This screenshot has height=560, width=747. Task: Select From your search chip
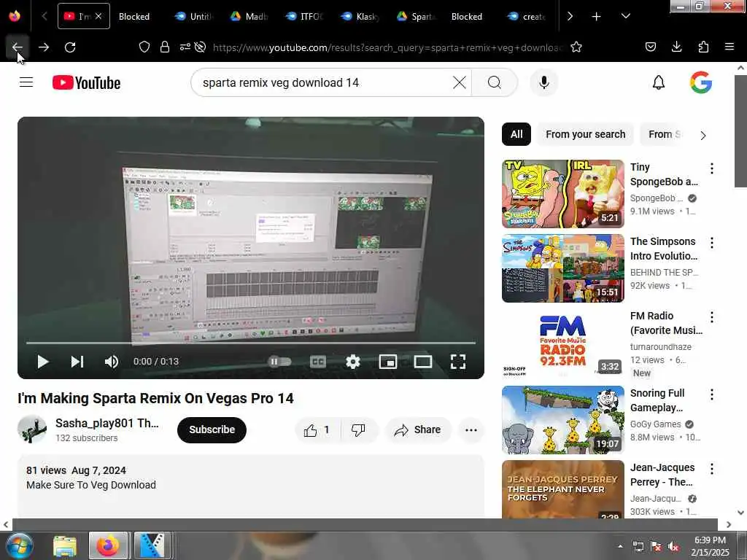click(x=586, y=134)
